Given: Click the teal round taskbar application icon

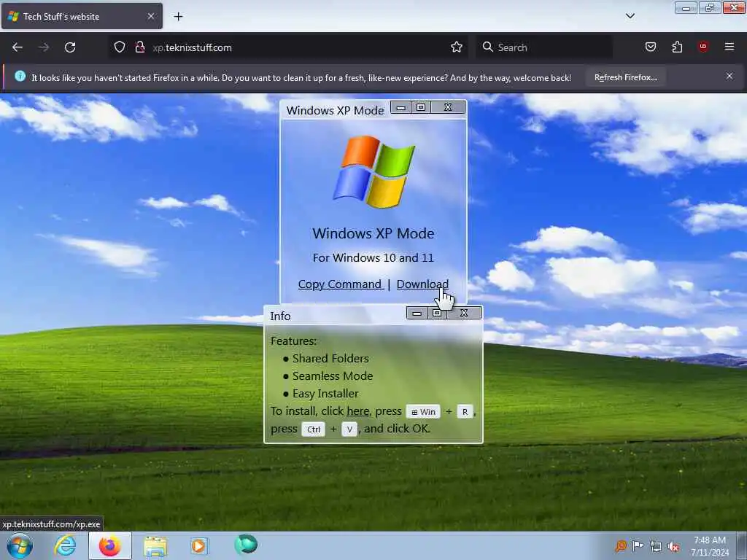Looking at the screenshot, I should pyautogui.click(x=246, y=544).
